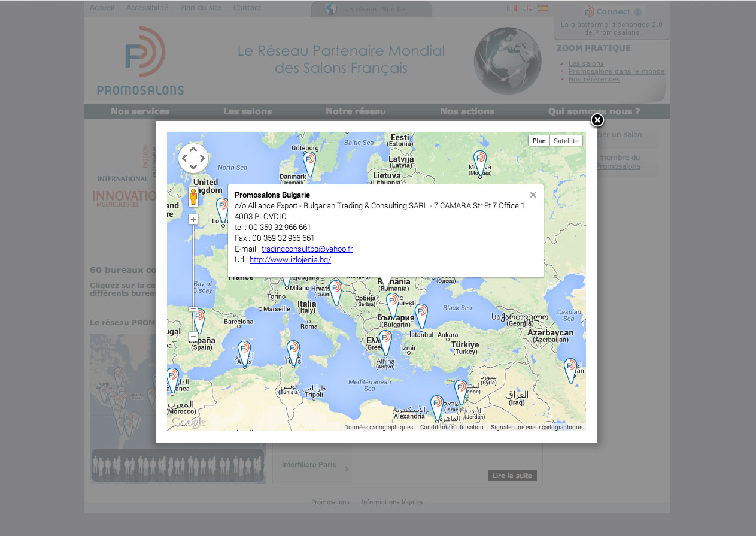Zoom out using the map minus button

(x=193, y=337)
